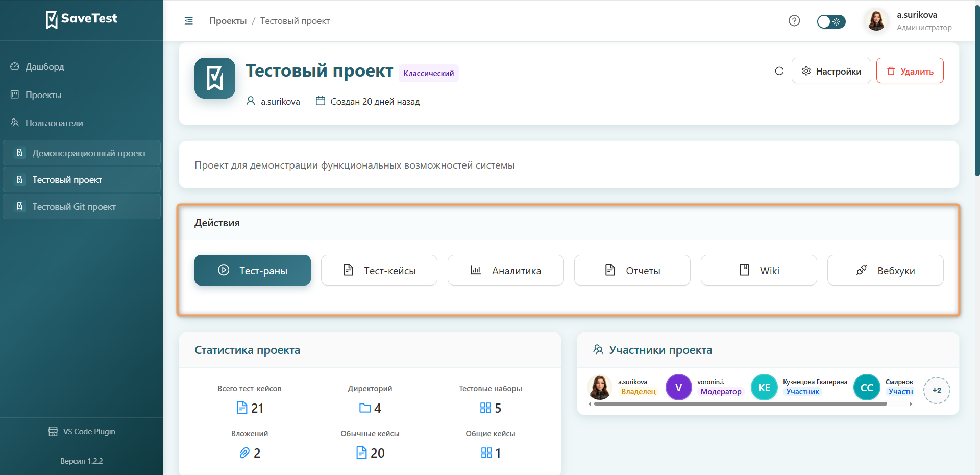This screenshot has height=475, width=980.
Task: Click Обычные кейсы document icon
Action: click(361, 453)
